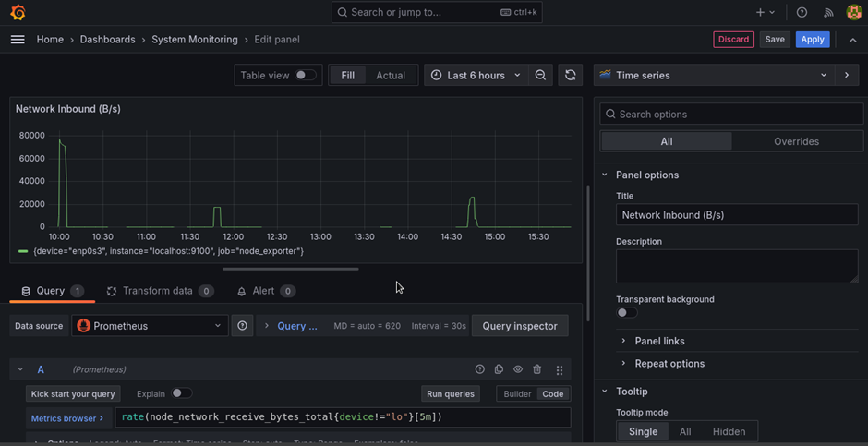The image size is (868, 446).
Task: Click the data source help icon
Action: (x=242, y=326)
